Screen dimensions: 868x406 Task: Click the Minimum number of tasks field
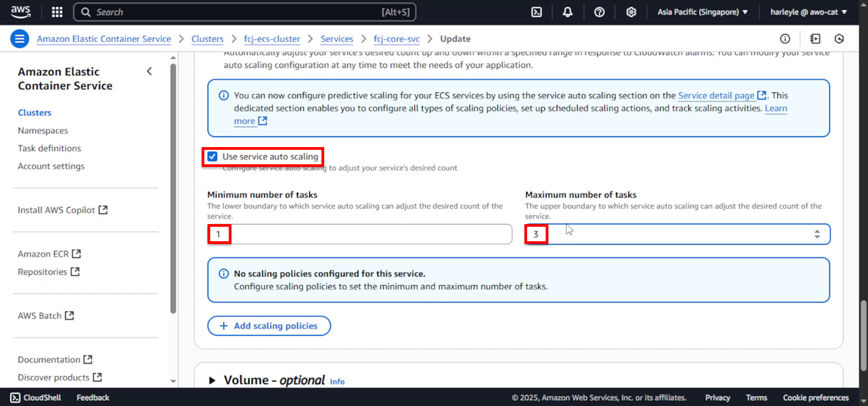360,234
